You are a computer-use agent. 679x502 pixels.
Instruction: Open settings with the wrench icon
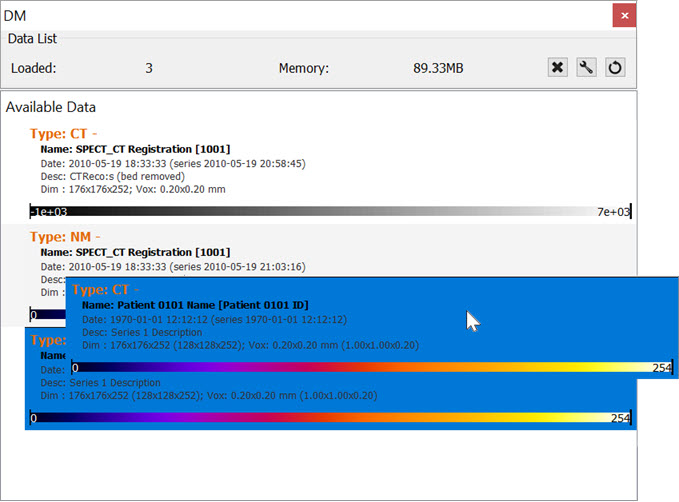[x=587, y=68]
